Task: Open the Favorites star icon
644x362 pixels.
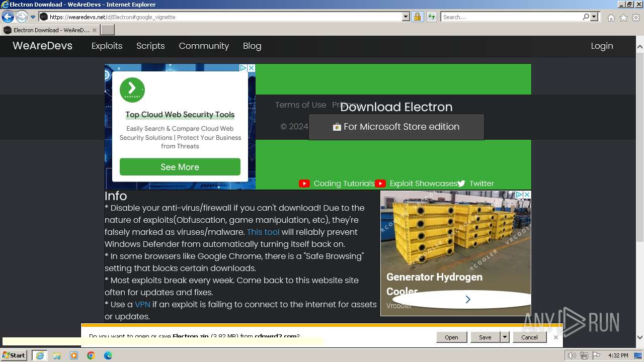Action: coord(623,18)
